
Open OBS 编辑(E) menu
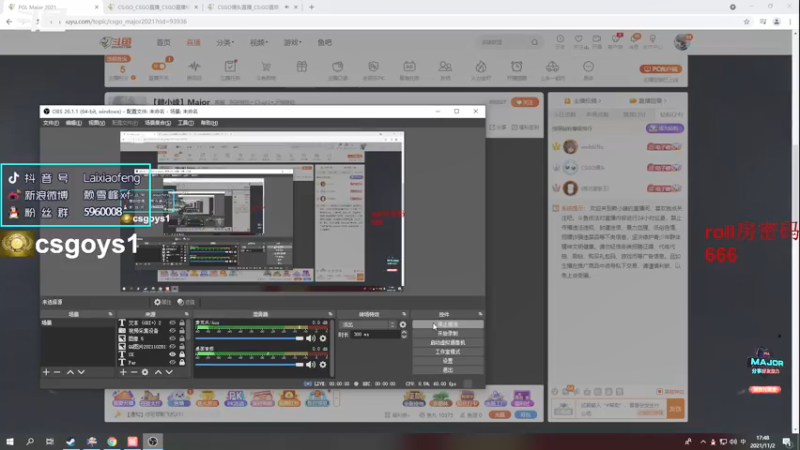[x=73, y=123]
